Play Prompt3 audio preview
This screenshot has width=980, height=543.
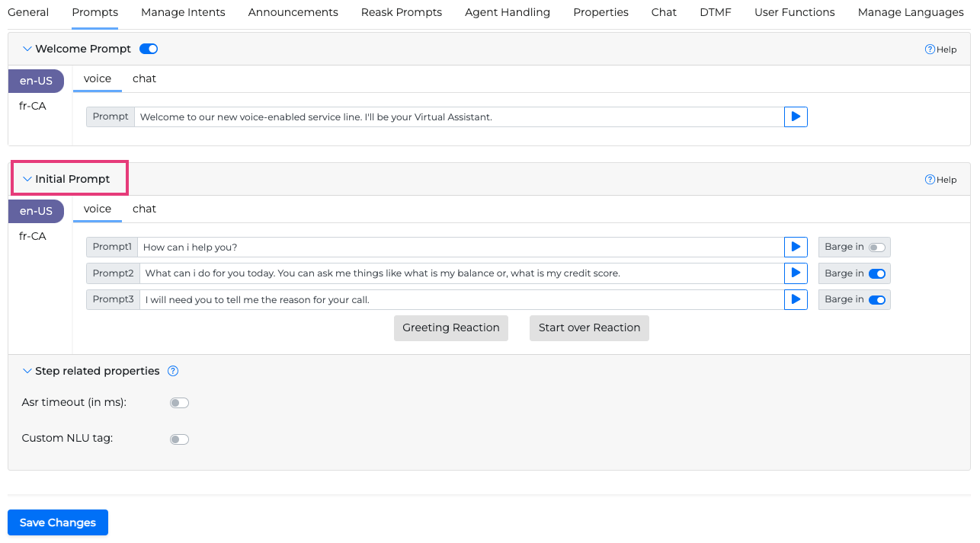796,299
